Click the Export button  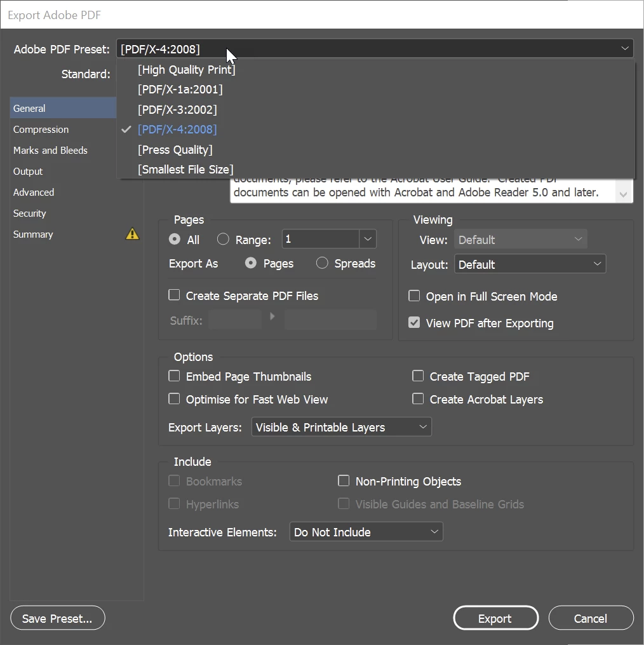click(496, 618)
